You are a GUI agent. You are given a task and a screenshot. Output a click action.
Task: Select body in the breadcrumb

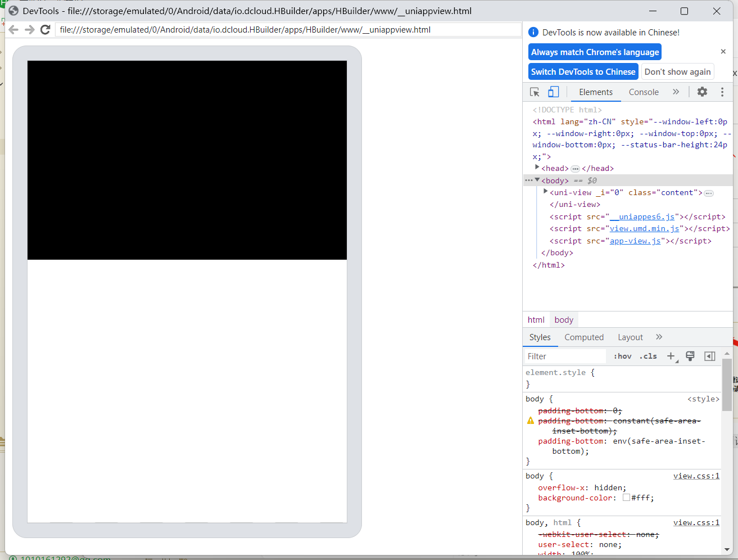pos(564,320)
